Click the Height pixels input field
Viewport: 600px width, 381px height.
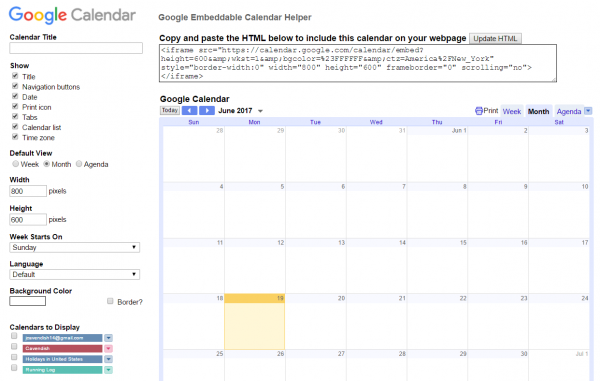28,220
